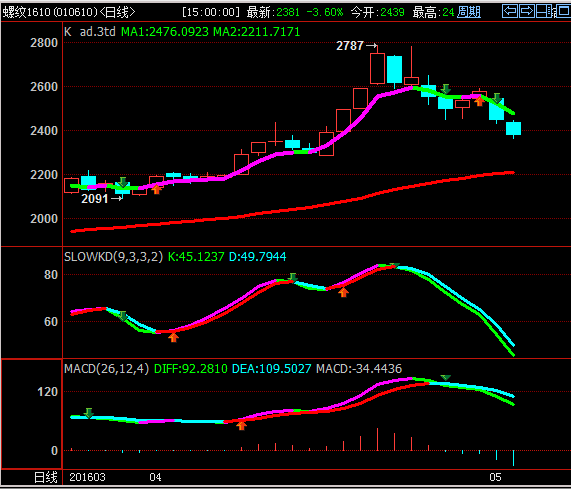This screenshot has width=571, height=489.
Task: Toggle the split panel layout icon
Action: 544,11
